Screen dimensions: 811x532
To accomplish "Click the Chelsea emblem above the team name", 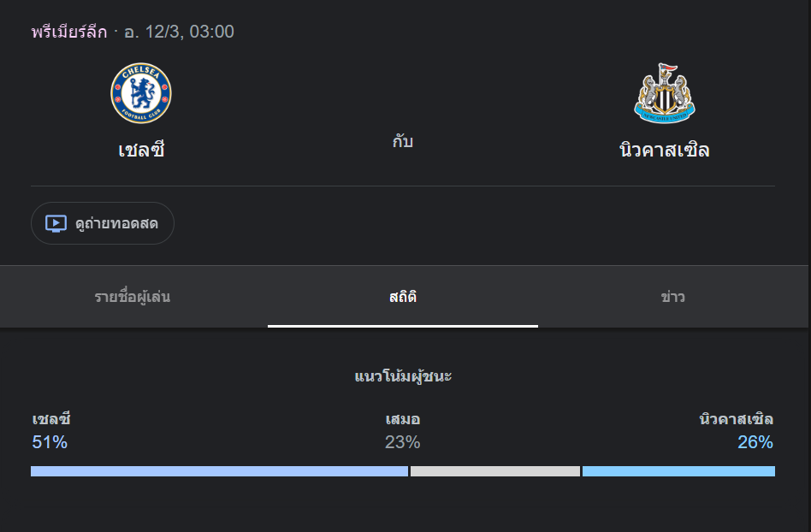I will [x=141, y=92].
